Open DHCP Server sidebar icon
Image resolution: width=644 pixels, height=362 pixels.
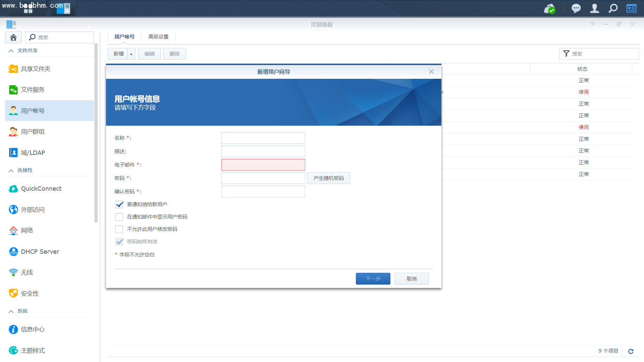(13, 251)
